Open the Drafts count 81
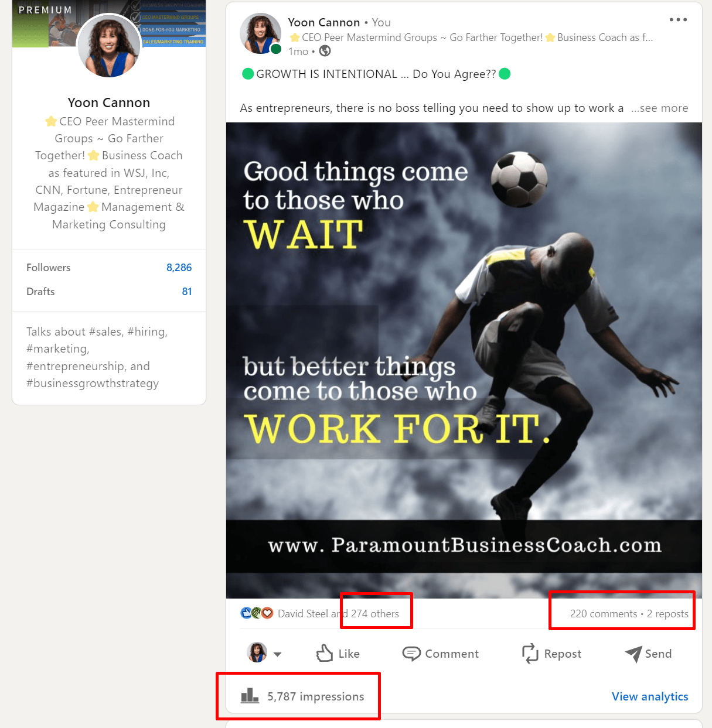712x728 pixels. (x=187, y=292)
